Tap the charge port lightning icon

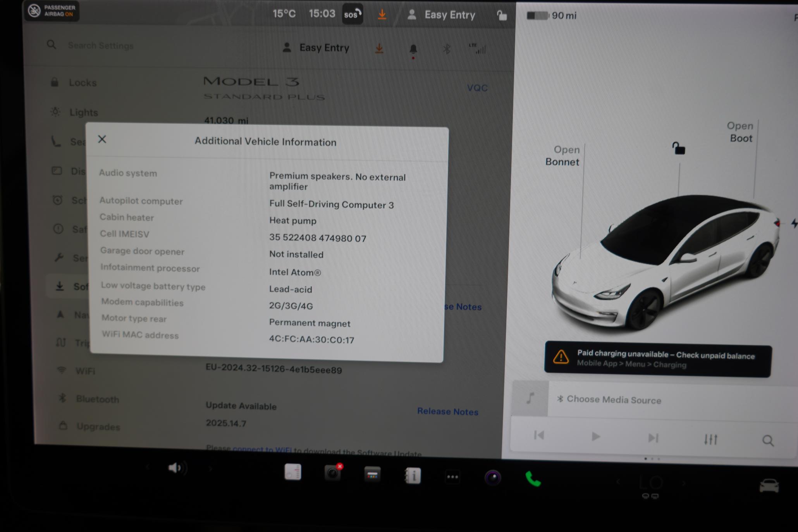[794, 223]
